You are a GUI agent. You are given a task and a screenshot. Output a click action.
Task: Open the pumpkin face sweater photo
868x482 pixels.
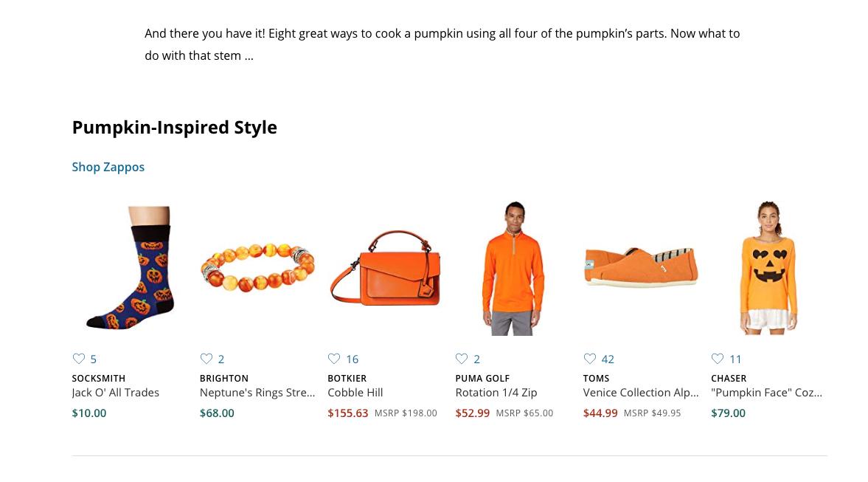pyautogui.click(x=769, y=268)
